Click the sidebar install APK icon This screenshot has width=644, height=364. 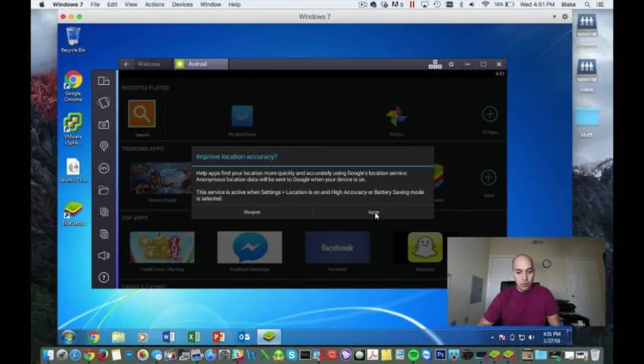click(104, 168)
